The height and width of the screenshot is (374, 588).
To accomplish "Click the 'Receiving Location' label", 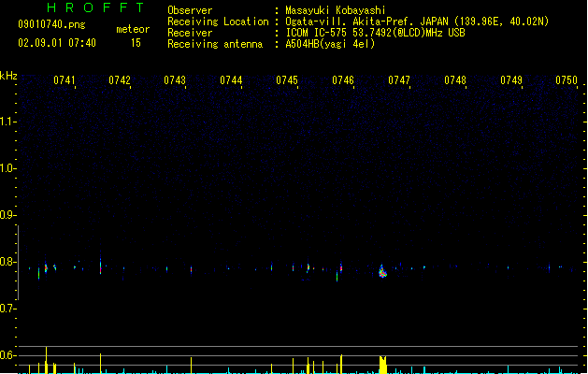I will (x=218, y=22).
